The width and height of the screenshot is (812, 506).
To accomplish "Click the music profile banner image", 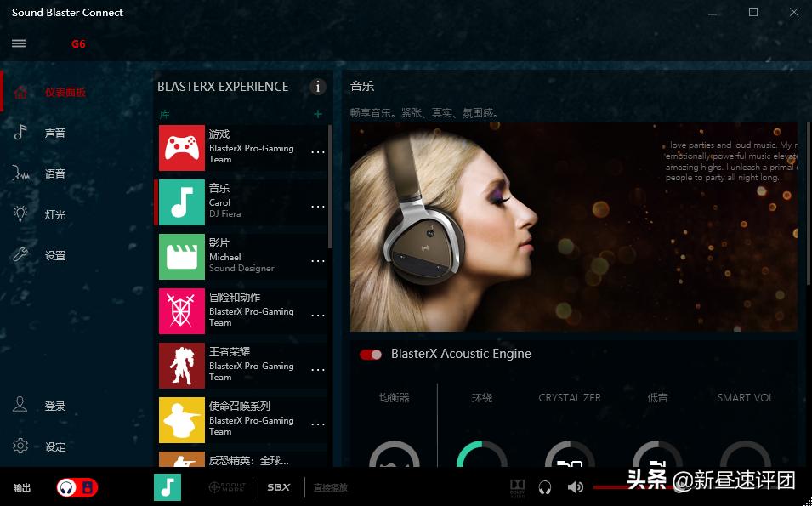I will point(574,227).
